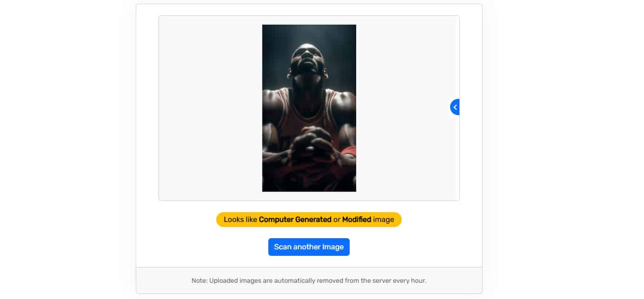
Task: Click the bold Modified word in the result
Action: coord(357,220)
